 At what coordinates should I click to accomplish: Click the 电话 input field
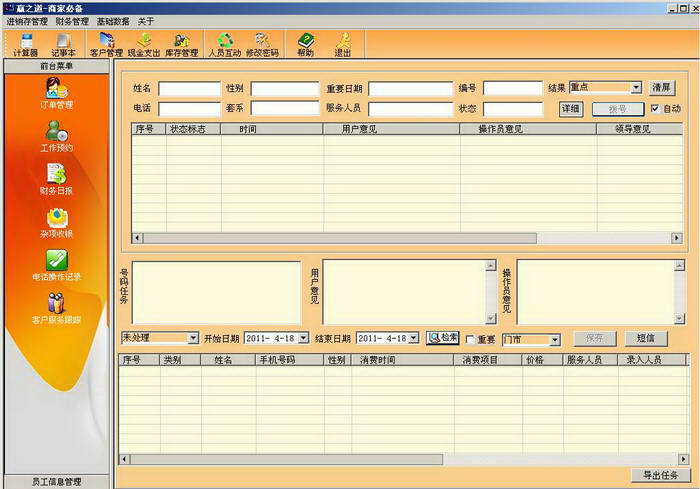tap(189, 109)
